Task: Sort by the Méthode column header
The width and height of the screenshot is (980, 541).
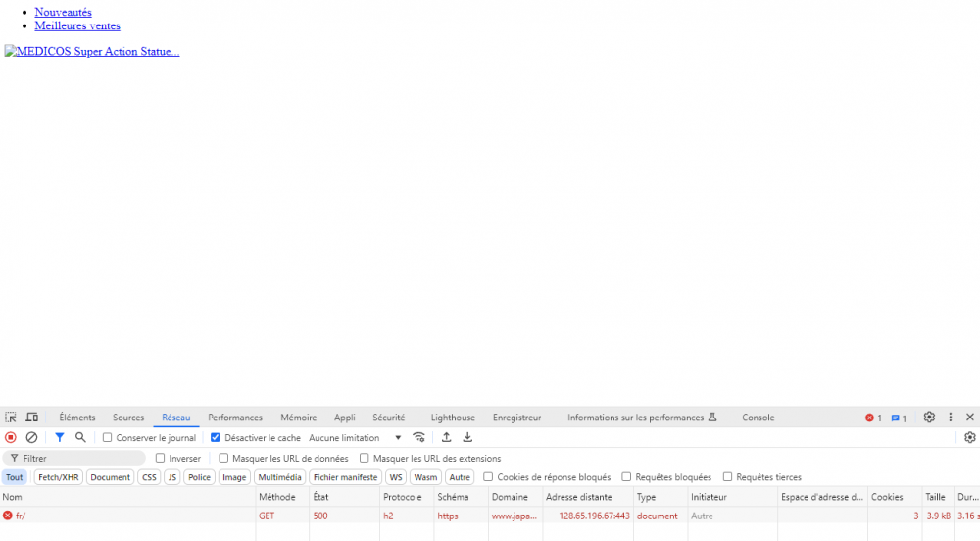Action: 282,497
